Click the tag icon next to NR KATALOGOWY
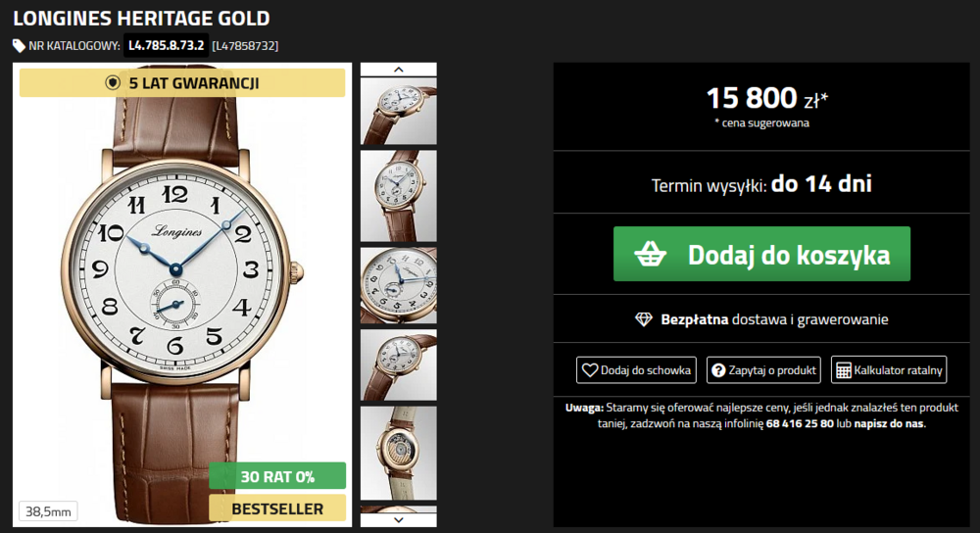This screenshot has height=533, width=980. point(19,46)
